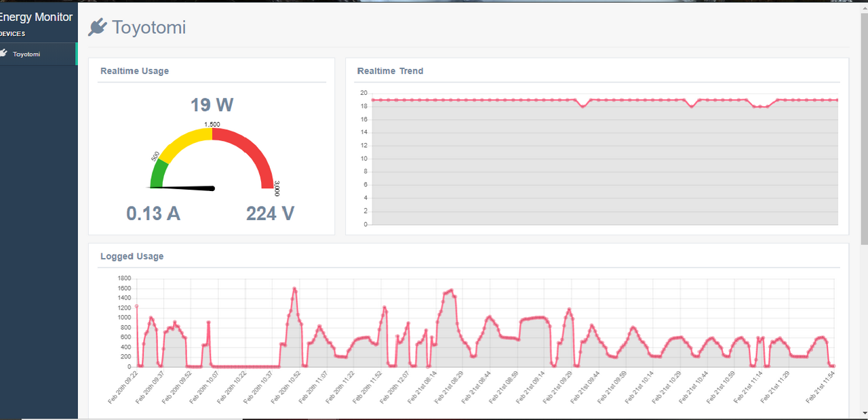The width and height of the screenshot is (868, 420).
Task: Click the Feb 20th 09:22 time label
Action: pos(123,387)
